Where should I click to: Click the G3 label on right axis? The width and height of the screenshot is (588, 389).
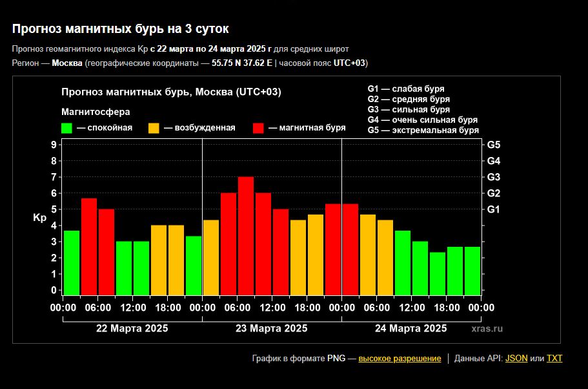(494, 177)
